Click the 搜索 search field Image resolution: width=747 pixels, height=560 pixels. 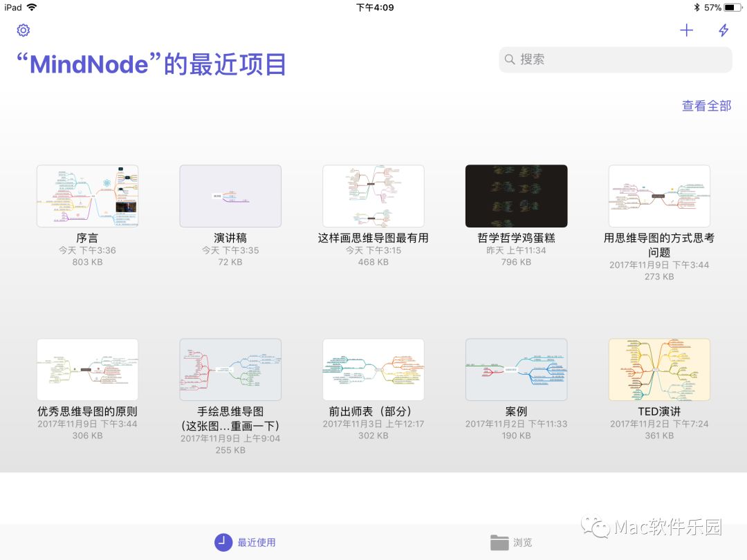click(616, 59)
